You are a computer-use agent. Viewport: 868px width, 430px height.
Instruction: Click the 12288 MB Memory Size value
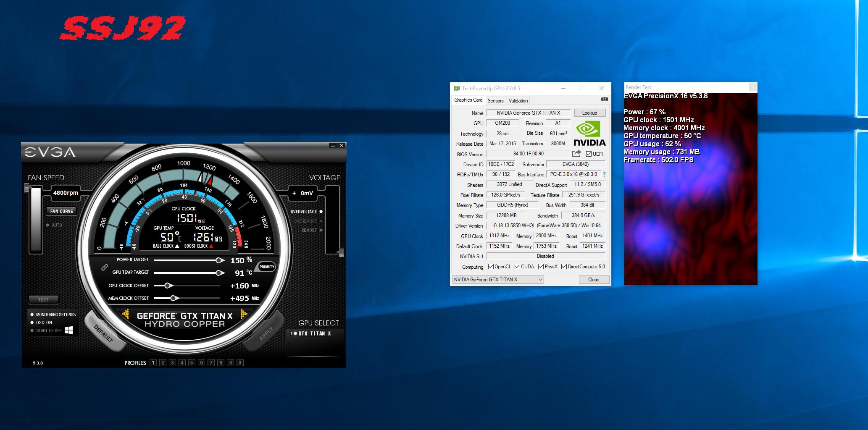(x=506, y=215)
